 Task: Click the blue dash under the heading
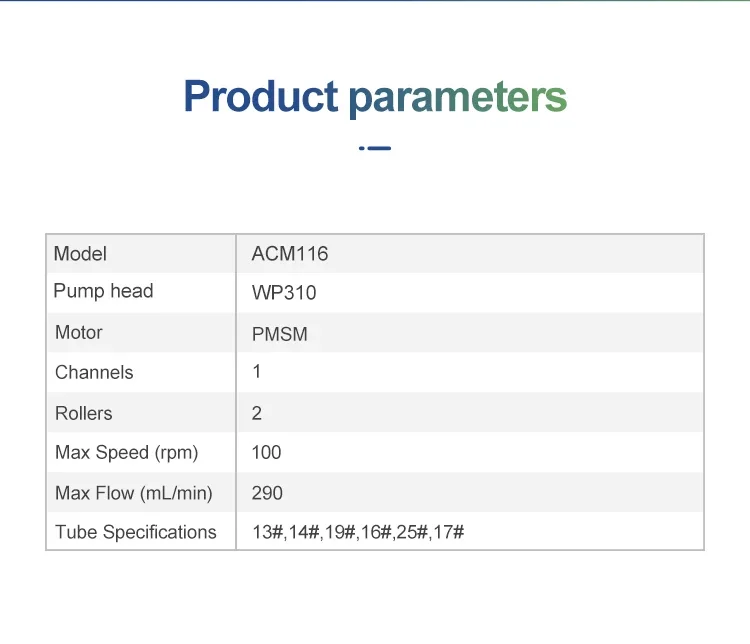click(x=376, y=148)
